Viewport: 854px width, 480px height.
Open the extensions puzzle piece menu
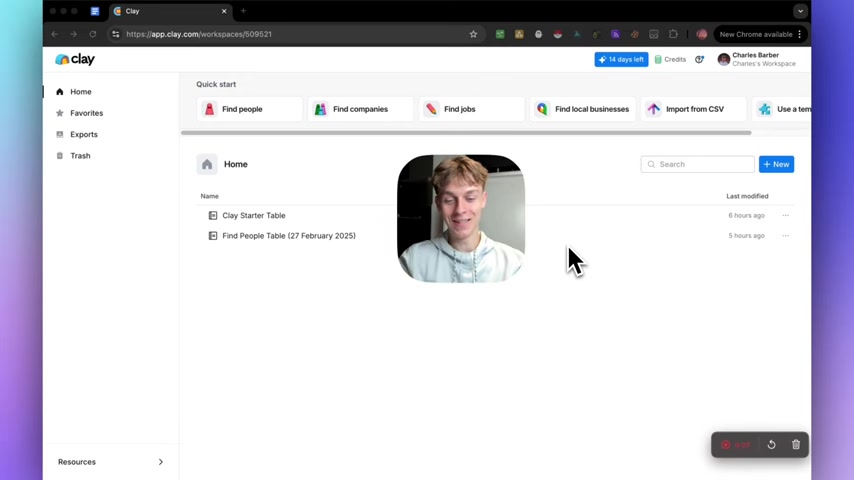673,34
